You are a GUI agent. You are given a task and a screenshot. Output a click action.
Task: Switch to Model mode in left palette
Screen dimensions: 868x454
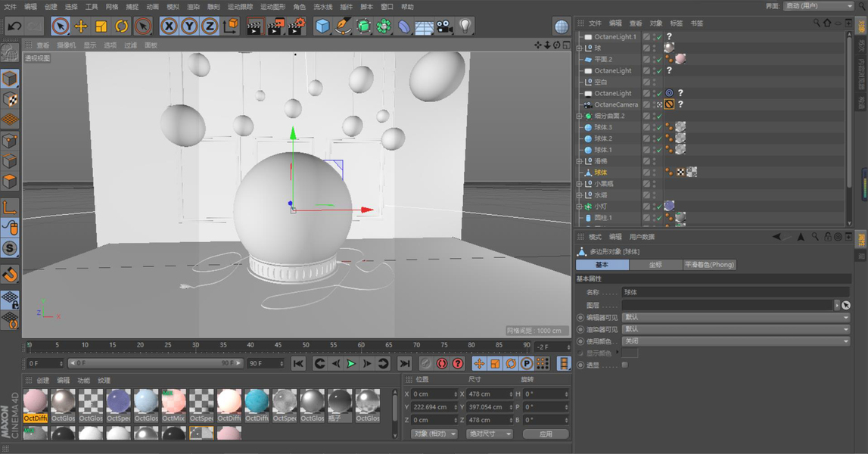(x=9, y=79)
